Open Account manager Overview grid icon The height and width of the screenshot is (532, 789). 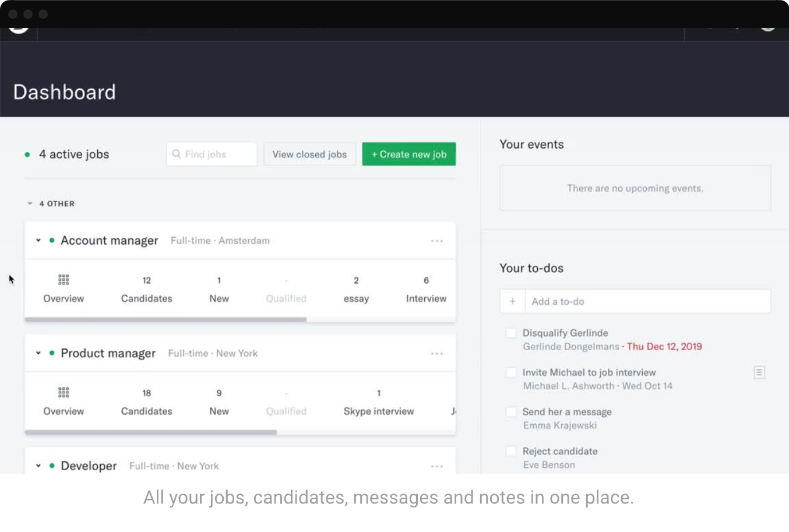(x=64, y=280)
